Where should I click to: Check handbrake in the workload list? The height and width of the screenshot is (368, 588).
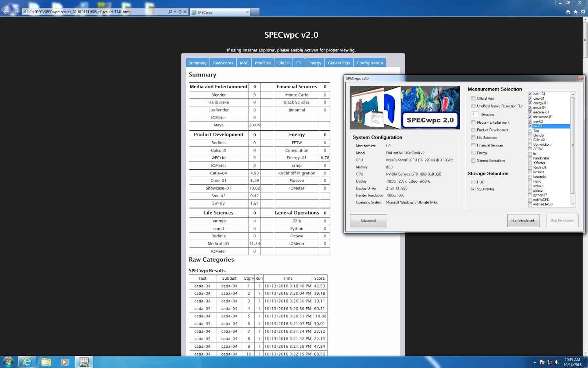[x=530, y=158]
